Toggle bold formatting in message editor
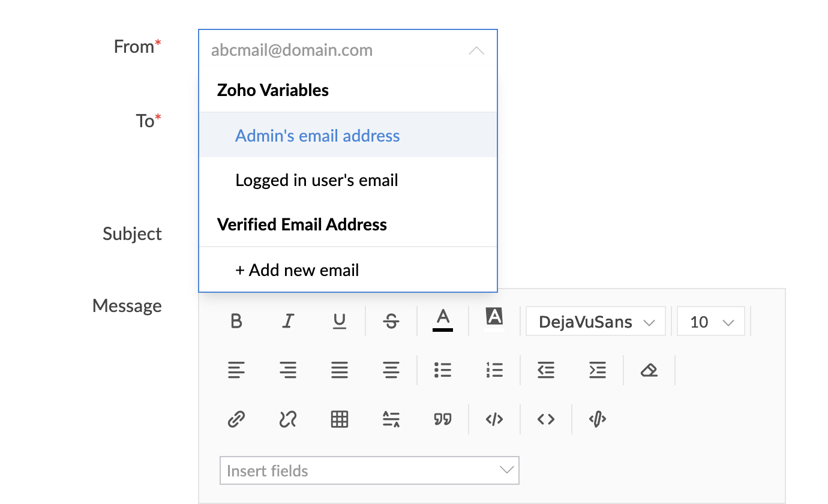The width and height of the screenshot is (828, 504). [x=236, y=322]
